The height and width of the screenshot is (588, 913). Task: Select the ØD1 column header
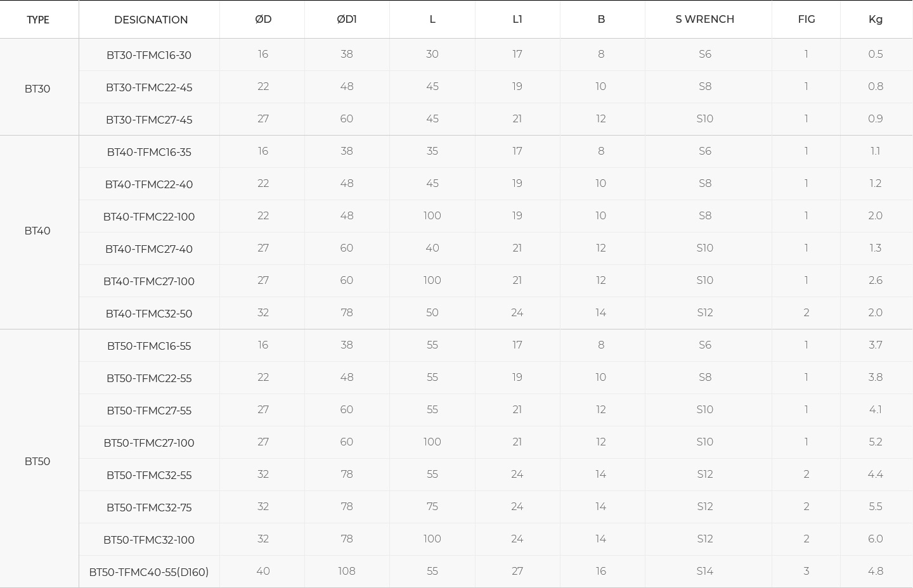(x=346, y=19)
